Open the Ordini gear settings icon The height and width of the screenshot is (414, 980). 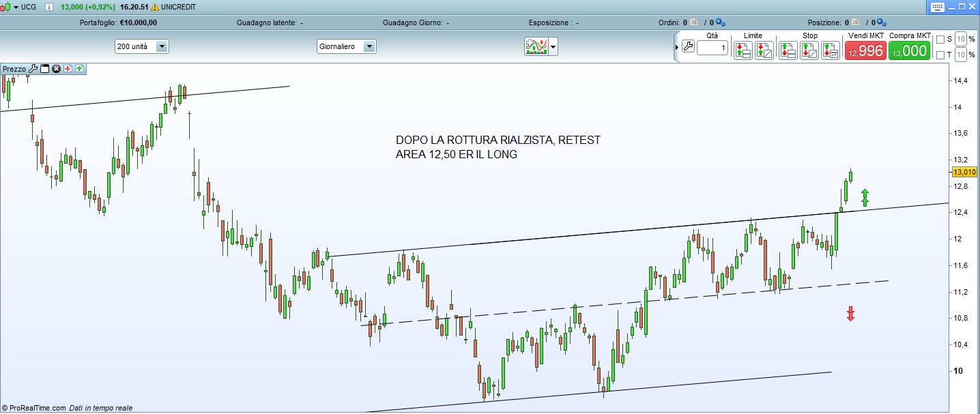pos(721,23)
